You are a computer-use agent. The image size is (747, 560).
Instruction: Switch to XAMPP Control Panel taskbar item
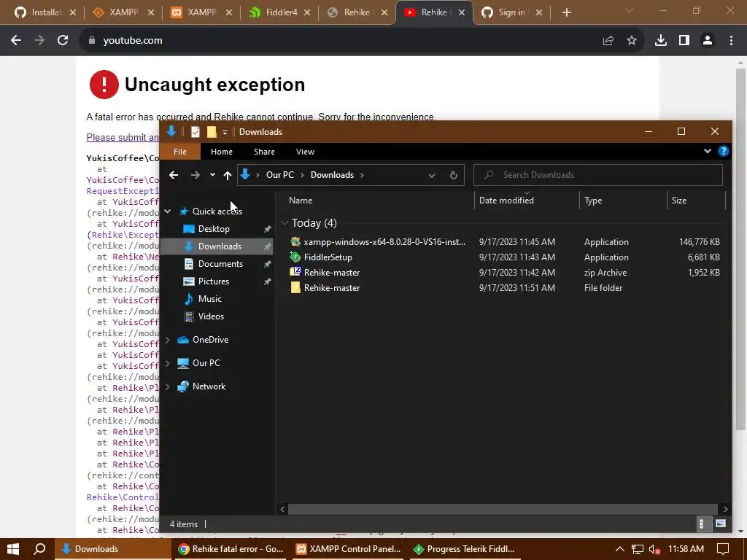348,549
